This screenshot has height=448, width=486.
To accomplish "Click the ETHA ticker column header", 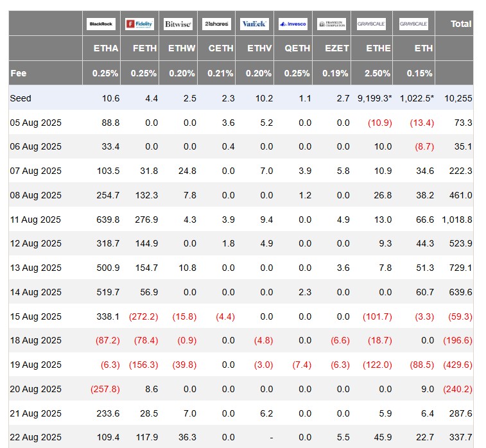I will click(x=106, y=48).
